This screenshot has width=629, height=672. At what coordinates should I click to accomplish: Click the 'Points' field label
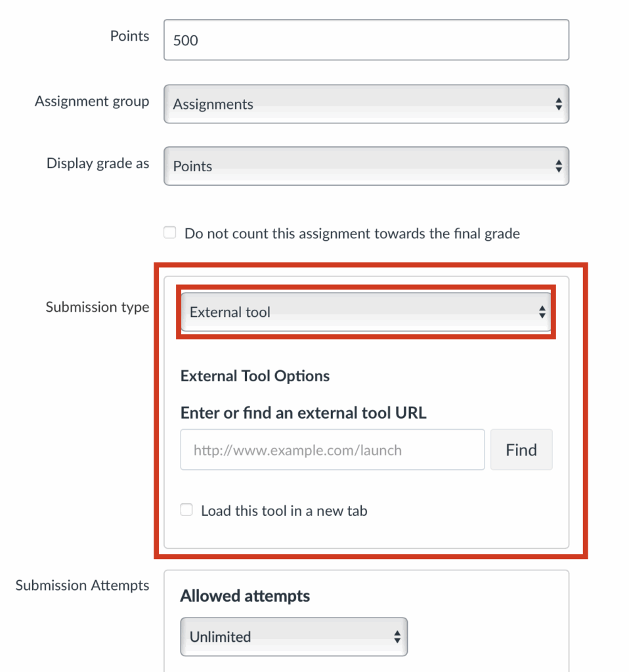(x=129, y=36)
